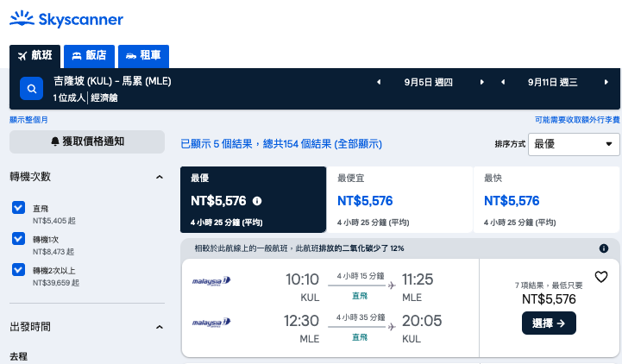This screenshot has width=622, height=364.
Task: Click the 選擇 select flight button
Action: (x=549, y=323)
